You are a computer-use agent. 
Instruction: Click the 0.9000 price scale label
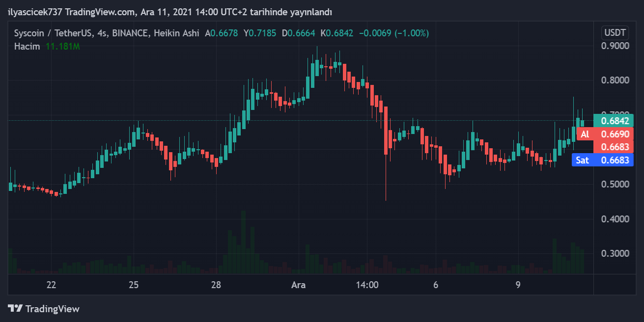coord(615,46)
